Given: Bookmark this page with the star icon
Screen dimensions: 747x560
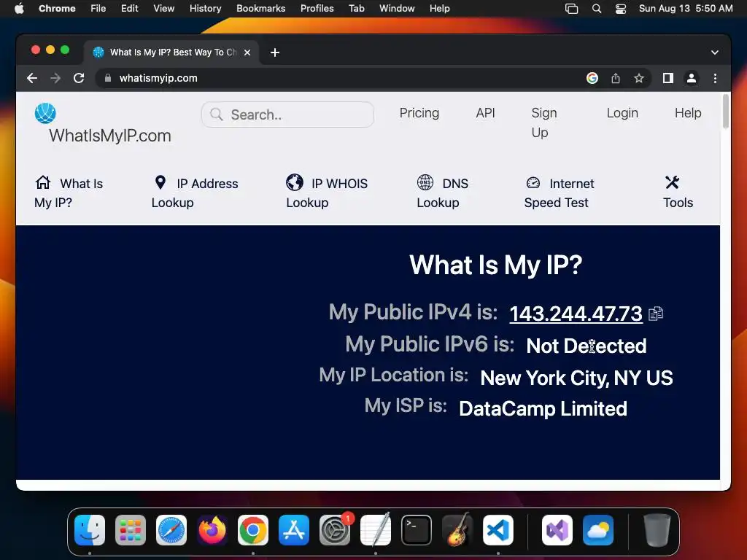Looking at the screenshot, I should (x=639, y=78).
